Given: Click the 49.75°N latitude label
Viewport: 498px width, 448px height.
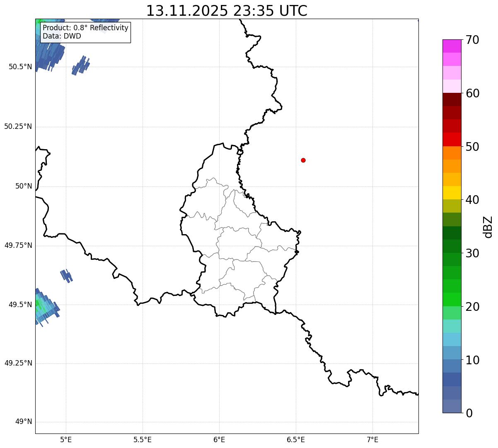Looking at the screenshot, I should [18, 245].
